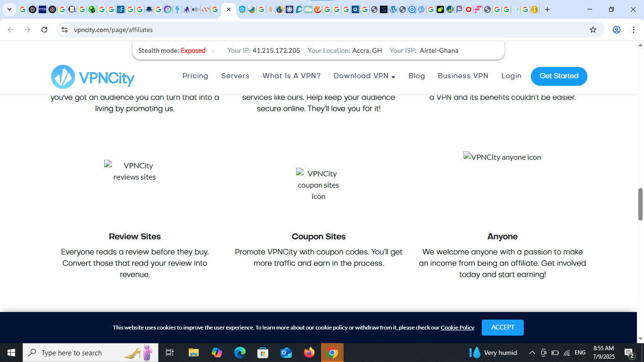
Task: Click the Exposed stealth mode status
Action: (x=193, y=50)
